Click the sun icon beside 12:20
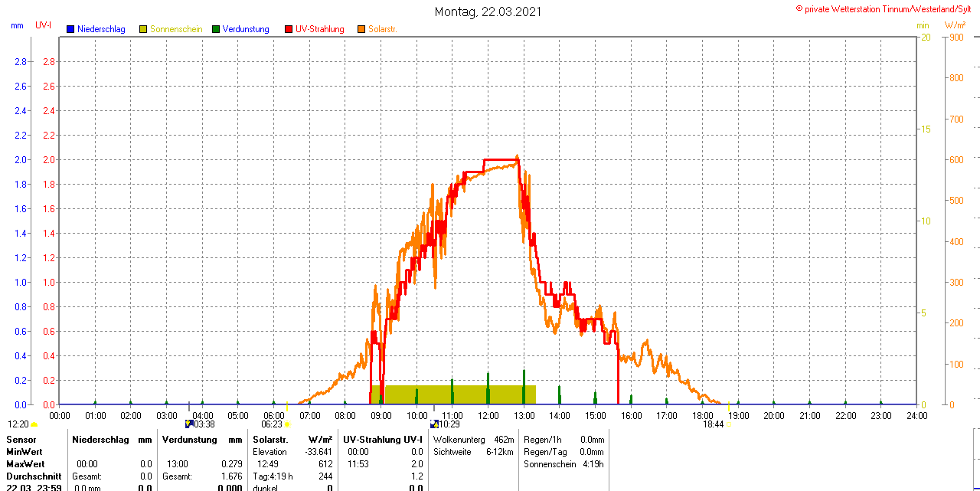 [x=34, y=424]
